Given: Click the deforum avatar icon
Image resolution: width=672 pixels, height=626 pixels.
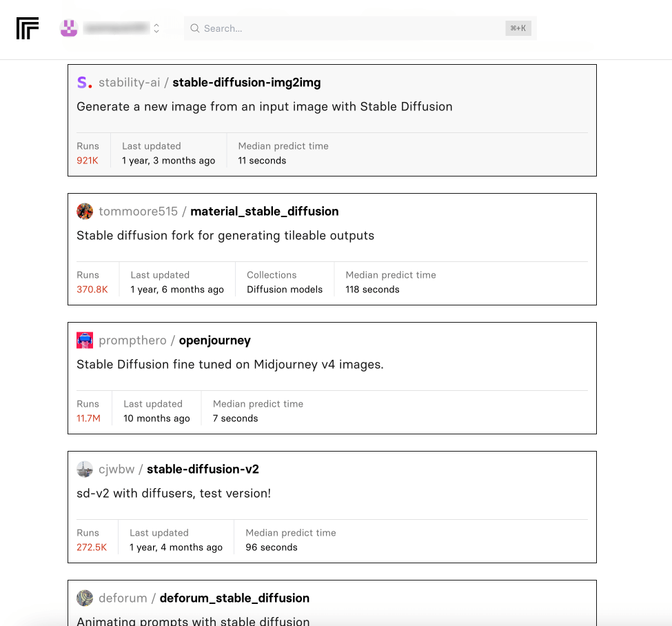Looking at the screenshot, I should pyautogui.click(x=85, y=598).
